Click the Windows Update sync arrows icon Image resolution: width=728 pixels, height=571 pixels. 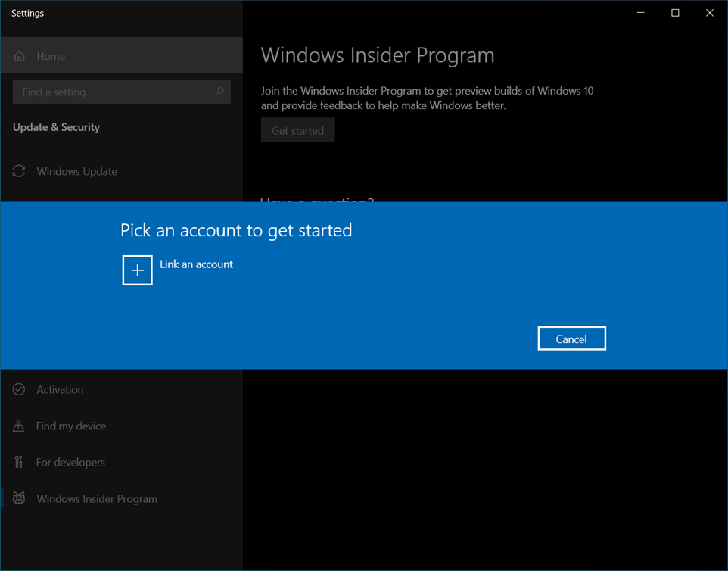pos(19,172)
